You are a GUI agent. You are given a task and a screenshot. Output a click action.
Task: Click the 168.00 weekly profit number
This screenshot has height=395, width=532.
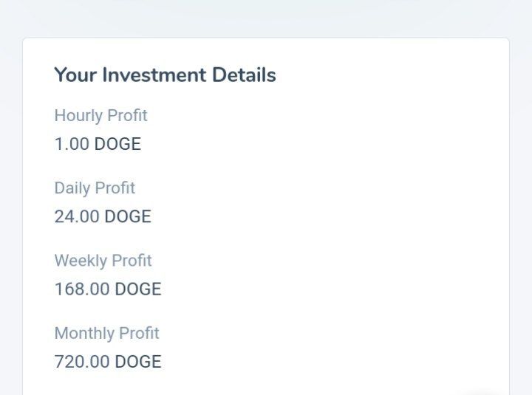pyautogui.click(x=82, y=289)
